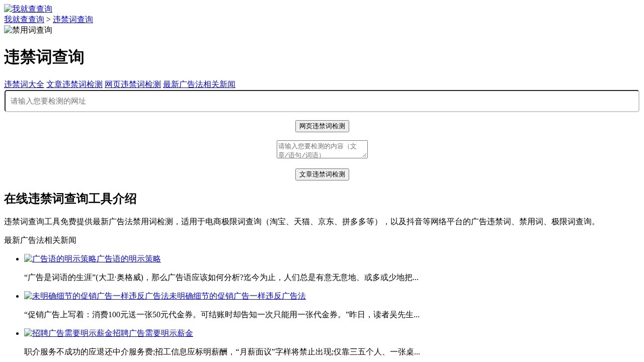Focus the content textarea for article check
The height and width of the screenshot is (362, 644).
pos(322,149)
